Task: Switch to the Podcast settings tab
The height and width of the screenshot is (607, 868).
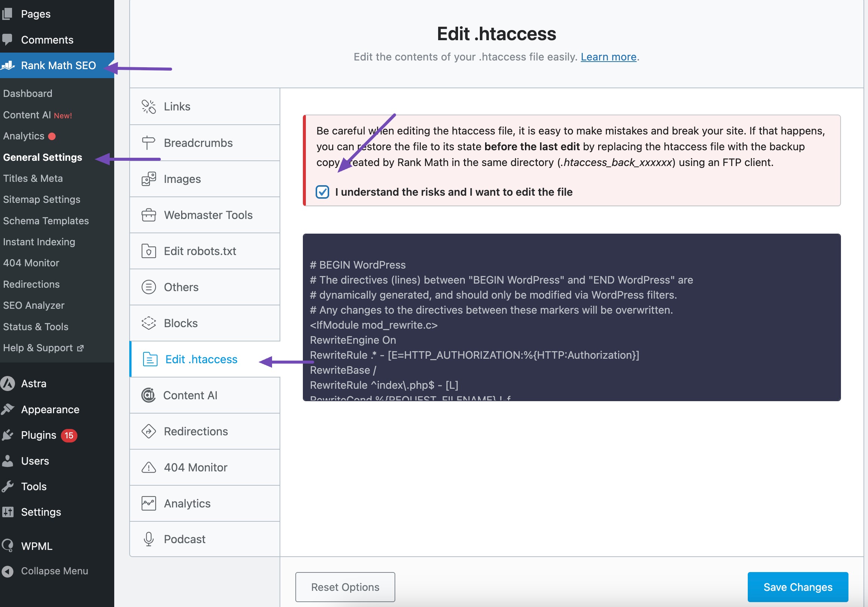Action: (204, 539)
